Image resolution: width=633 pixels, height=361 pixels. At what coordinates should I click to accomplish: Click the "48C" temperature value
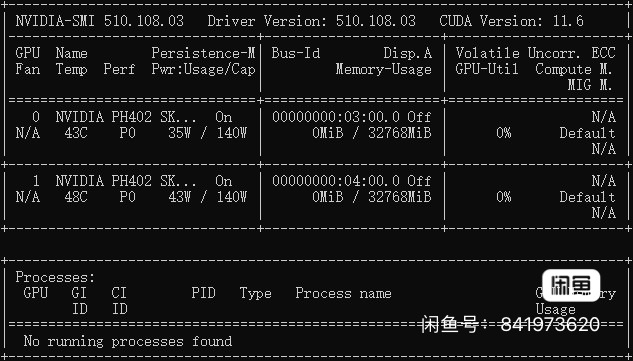pyautogui.click(x=76, y=197)
